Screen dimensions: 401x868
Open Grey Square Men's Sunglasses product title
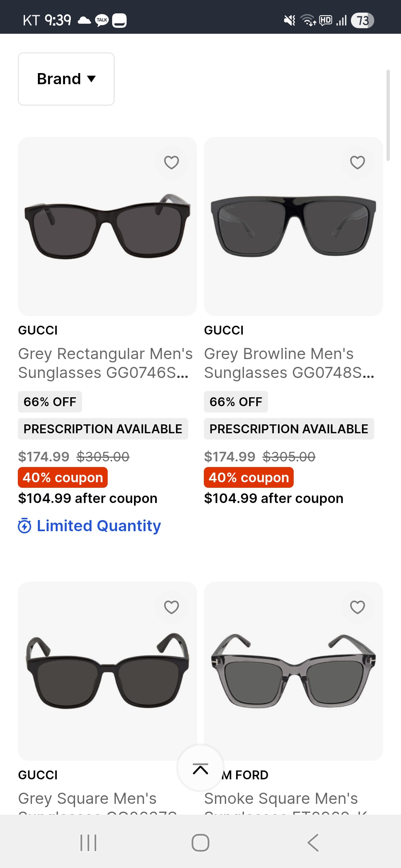(88, 799)
